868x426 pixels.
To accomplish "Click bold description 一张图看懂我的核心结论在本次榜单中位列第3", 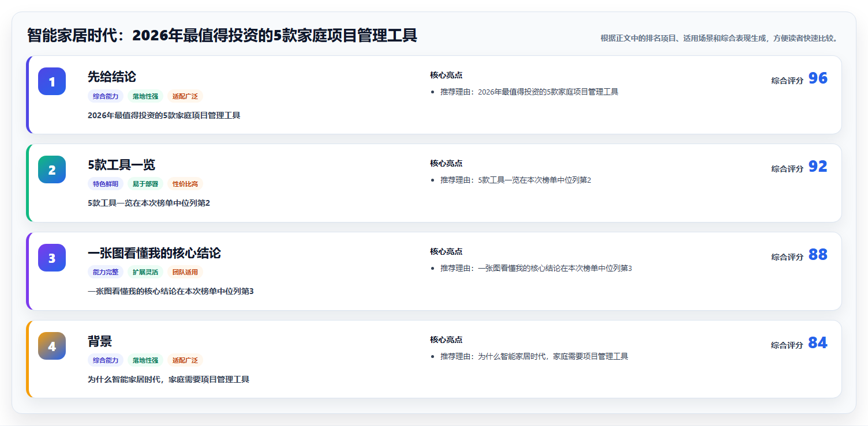I will (171, 291).
